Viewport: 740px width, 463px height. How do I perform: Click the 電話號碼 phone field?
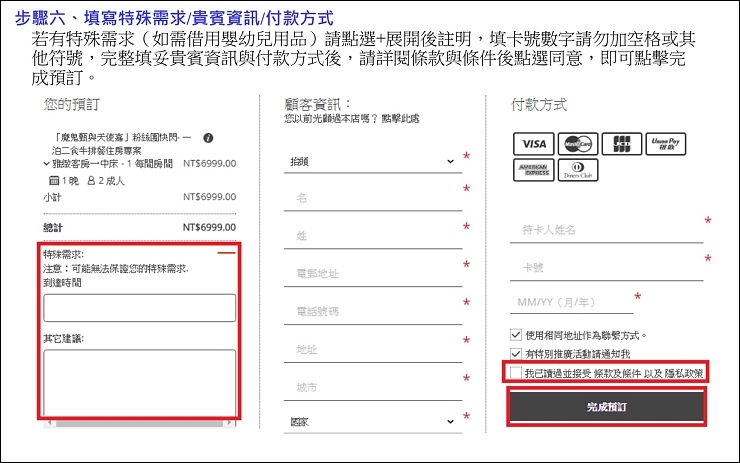pyautogui.click(x=373, y=311)
